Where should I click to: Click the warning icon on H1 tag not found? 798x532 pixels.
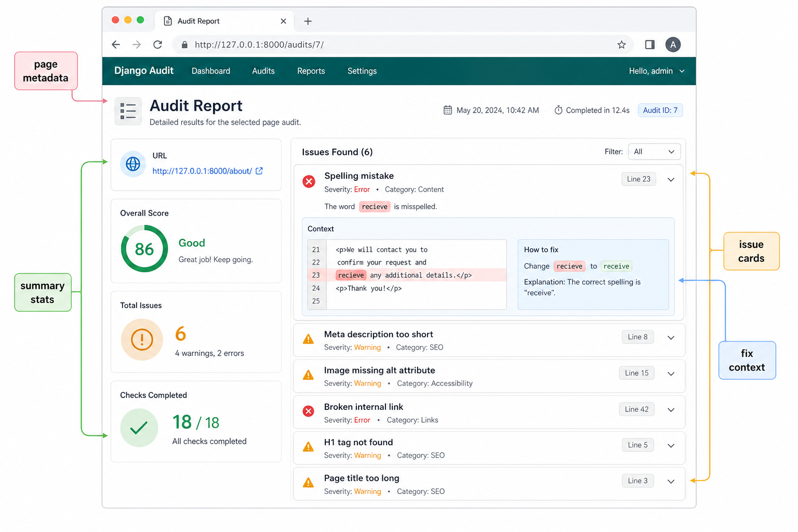(x=309, y=447)
